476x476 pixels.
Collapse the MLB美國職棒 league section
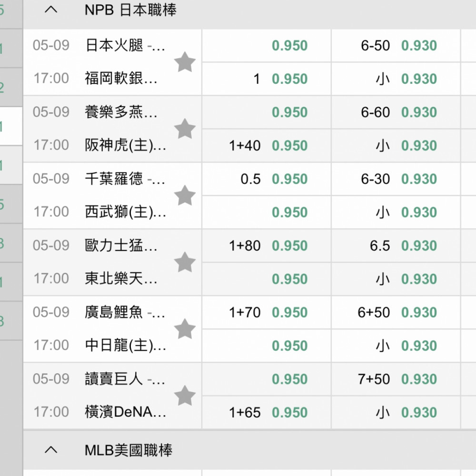[x=51, y=450]
